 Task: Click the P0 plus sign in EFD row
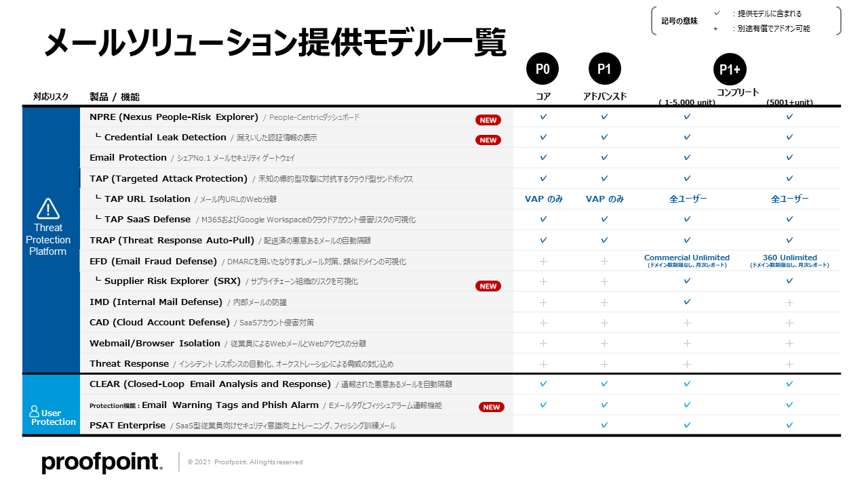(542, 261)
